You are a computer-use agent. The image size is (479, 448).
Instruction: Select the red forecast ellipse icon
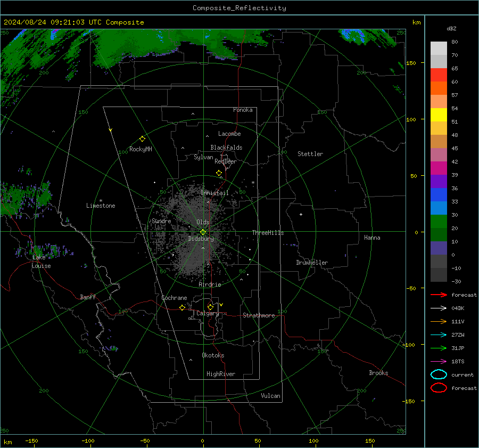click(439, 388)
